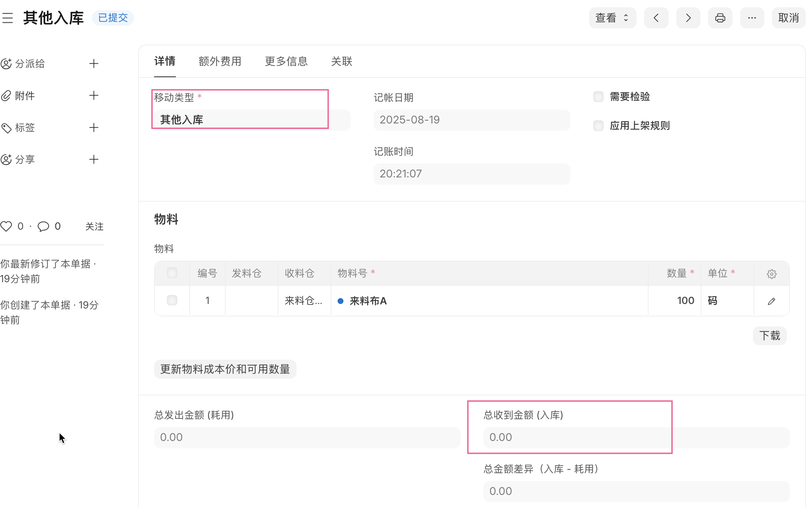
Task: Go to next document arrow
Action: pyautogui.click(x=688, y=18)
